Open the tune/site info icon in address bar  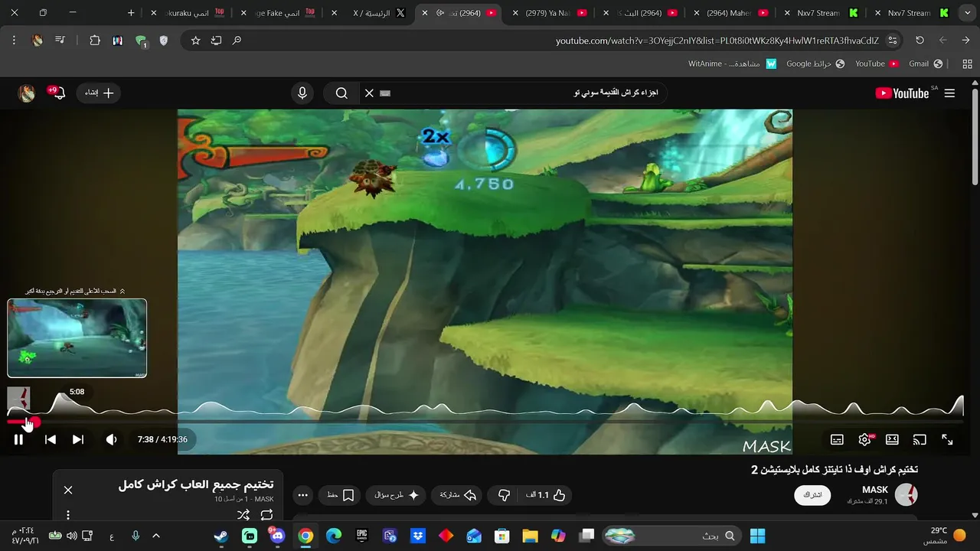coord(893,40)
